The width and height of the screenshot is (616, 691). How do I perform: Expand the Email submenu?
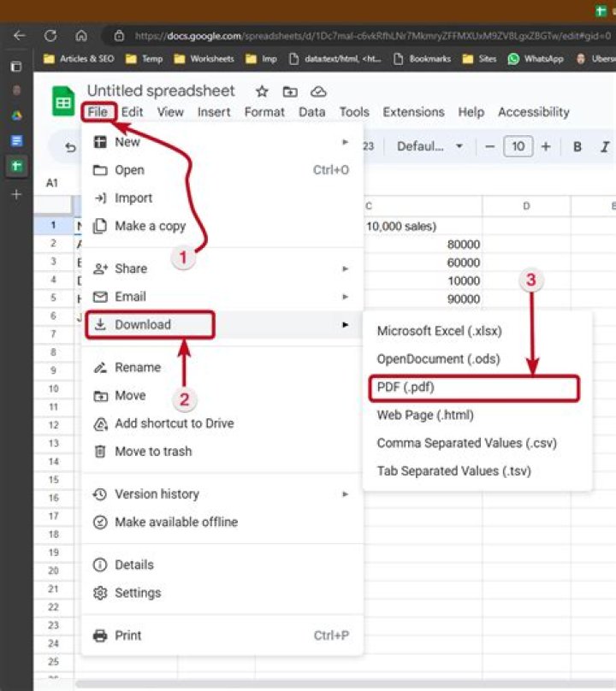click(222, 297)
